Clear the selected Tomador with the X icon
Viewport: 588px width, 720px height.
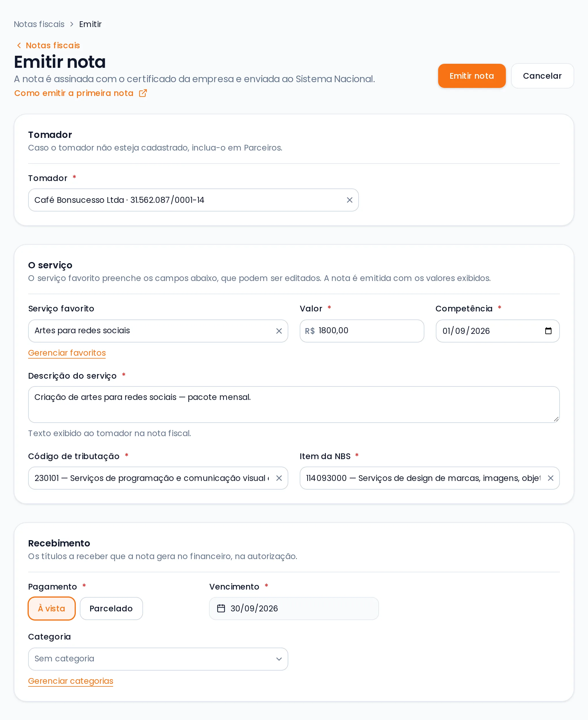click(x=349, y=200)
